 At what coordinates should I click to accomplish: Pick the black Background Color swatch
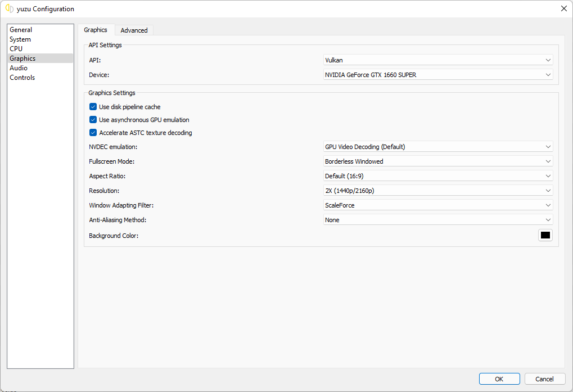[x=545, y=235]
